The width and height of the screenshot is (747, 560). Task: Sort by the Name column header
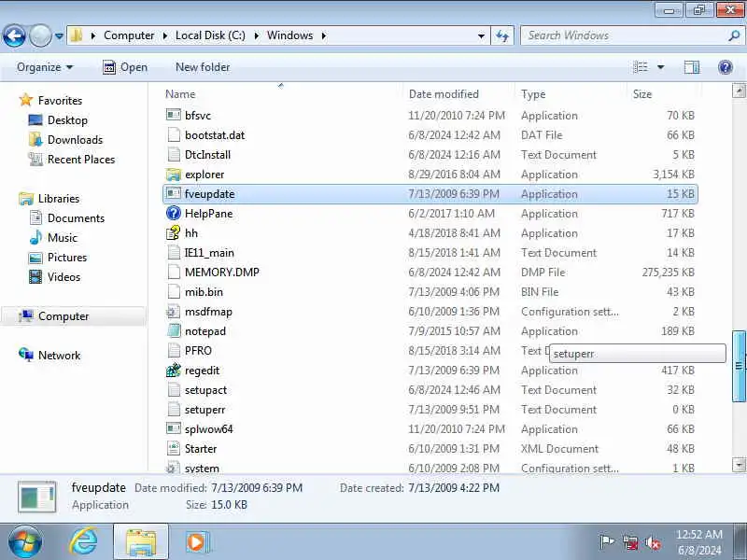pyautogui.click(x=180, y=94)
